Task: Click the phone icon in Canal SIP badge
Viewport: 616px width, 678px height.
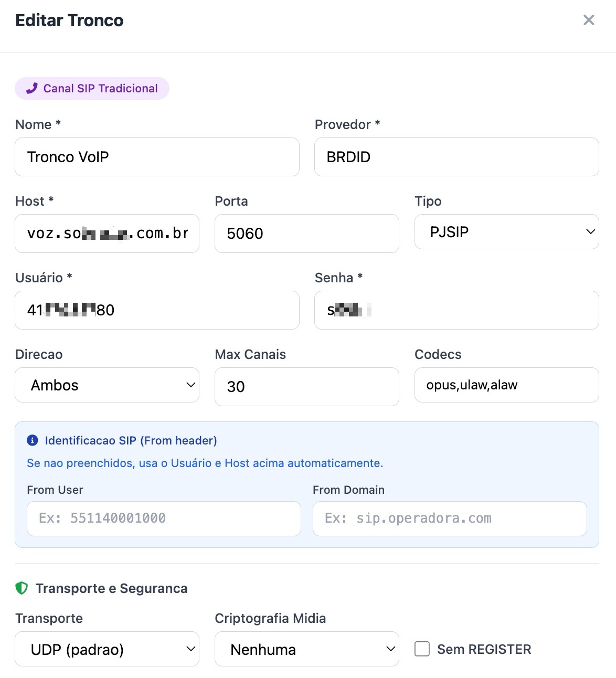Action: click(x=31, y=88)
